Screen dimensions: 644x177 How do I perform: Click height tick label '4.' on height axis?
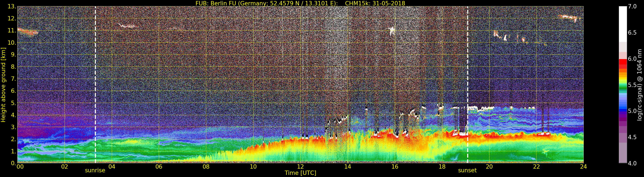coord(13,115)
